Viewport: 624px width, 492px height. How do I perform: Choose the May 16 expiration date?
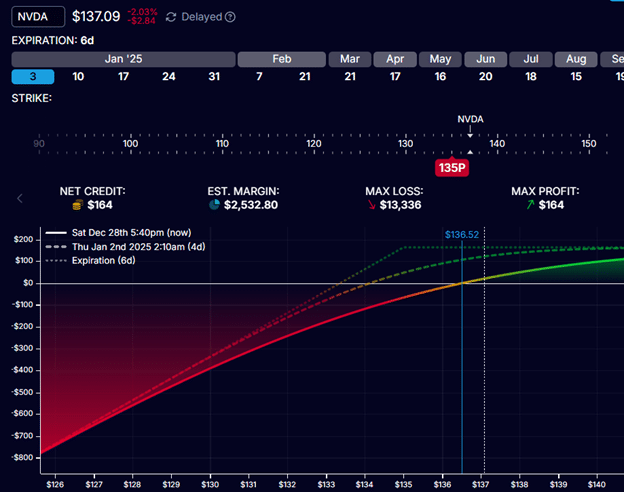[x=440, y=76]
